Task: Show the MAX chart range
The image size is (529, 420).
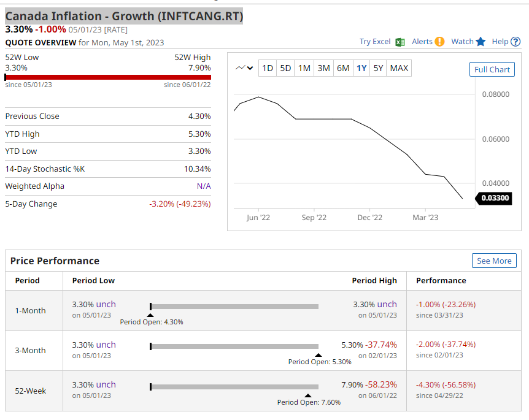Action: tap(399, 68)
